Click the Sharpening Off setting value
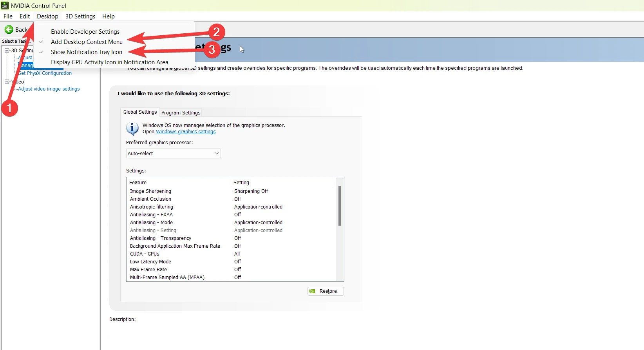 point(251,191)
